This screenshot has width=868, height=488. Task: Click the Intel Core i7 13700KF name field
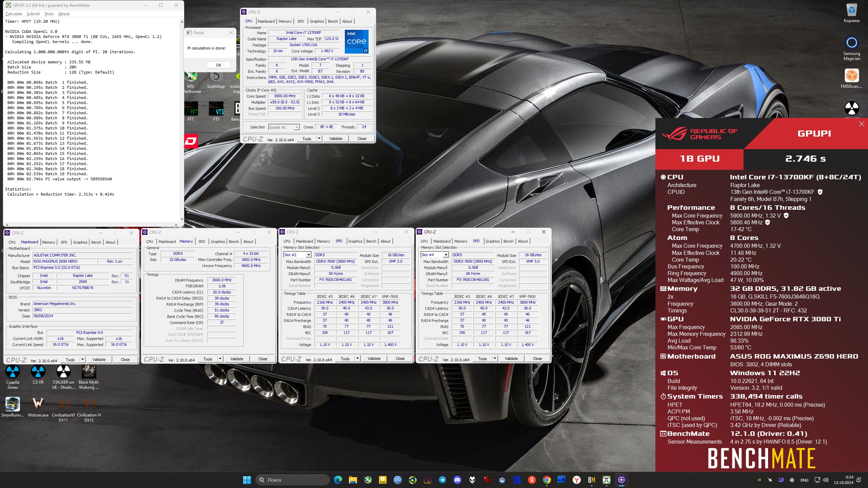tap(303, 33)
